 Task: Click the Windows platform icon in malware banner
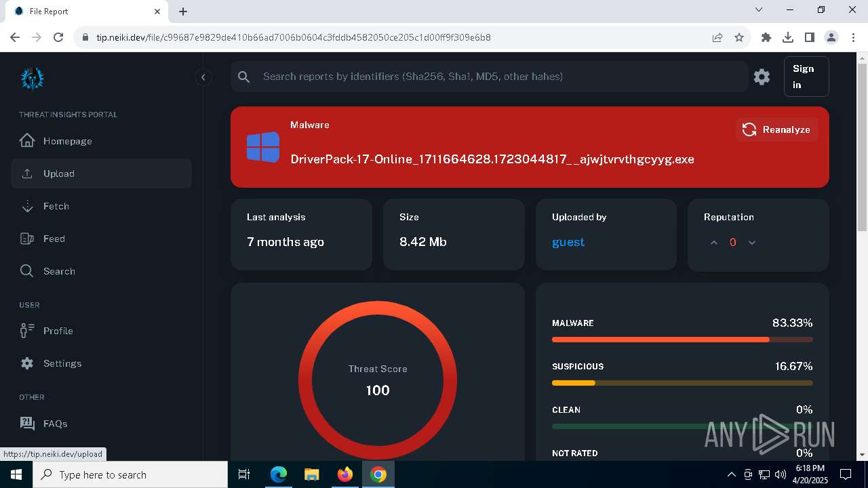[263, 147]
